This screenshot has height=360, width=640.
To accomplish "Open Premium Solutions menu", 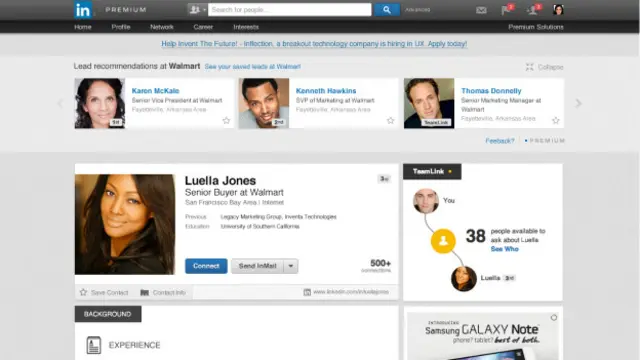I will 536,27.
